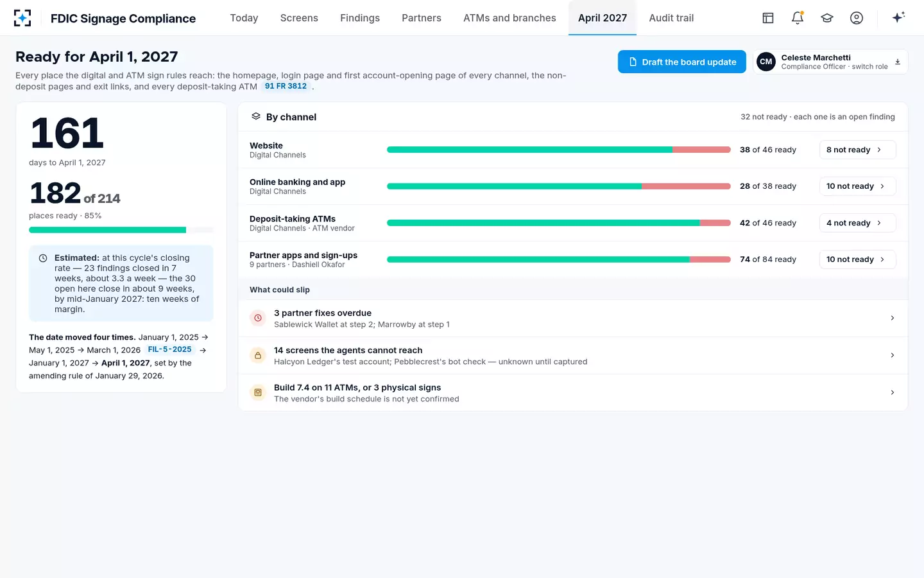This screenshot has width=924, height=578.
Task: Click the overall places ready progress bar
Action: (121, 230)
